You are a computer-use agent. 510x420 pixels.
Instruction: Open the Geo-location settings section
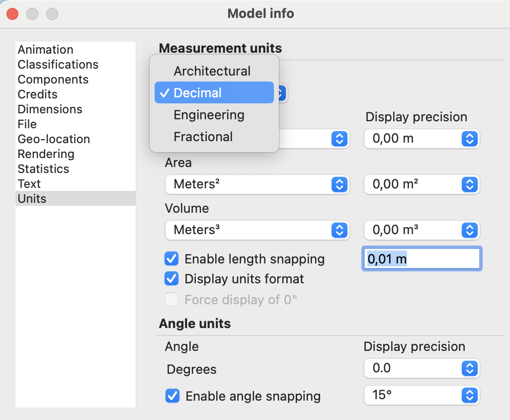click(53, 139)
